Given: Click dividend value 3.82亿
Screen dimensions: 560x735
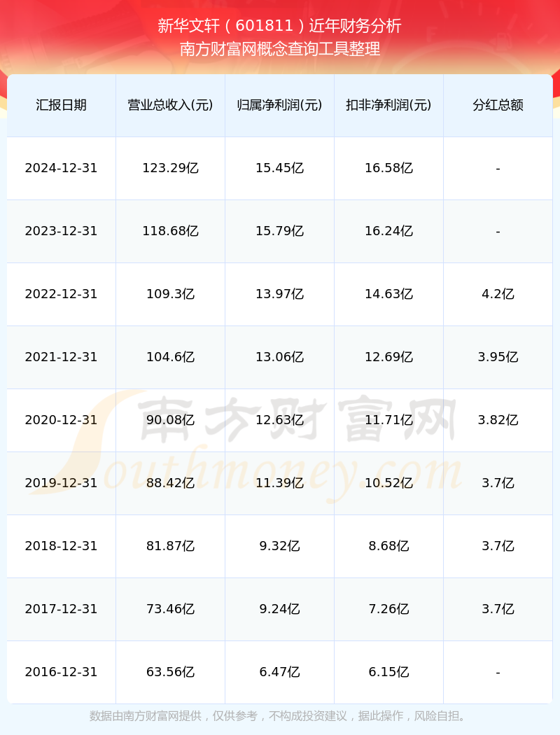Looking at the screenshot, I should coord(498,420).
